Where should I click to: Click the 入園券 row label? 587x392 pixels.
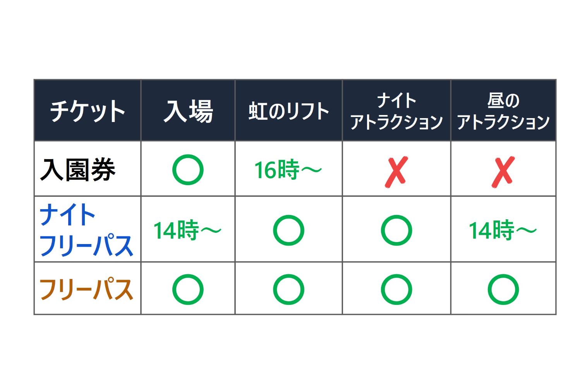pyautogui.click(x=77, y=170)
